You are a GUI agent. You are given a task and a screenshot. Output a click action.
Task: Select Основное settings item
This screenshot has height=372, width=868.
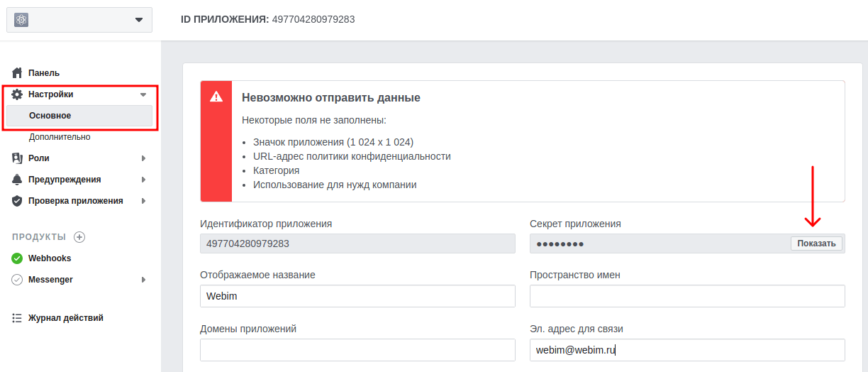pos(79,116)
